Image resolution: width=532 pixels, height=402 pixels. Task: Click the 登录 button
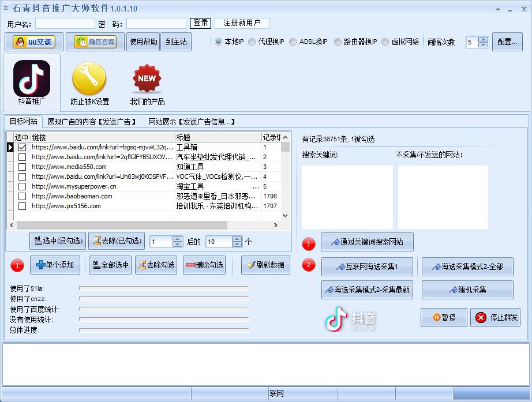coord(201,23)
